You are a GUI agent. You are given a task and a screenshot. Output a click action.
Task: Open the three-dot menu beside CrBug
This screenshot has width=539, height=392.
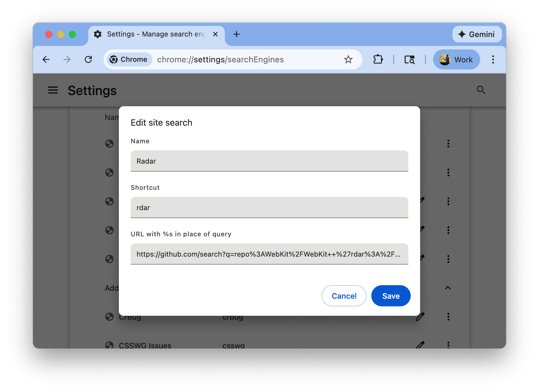(448, 317)
